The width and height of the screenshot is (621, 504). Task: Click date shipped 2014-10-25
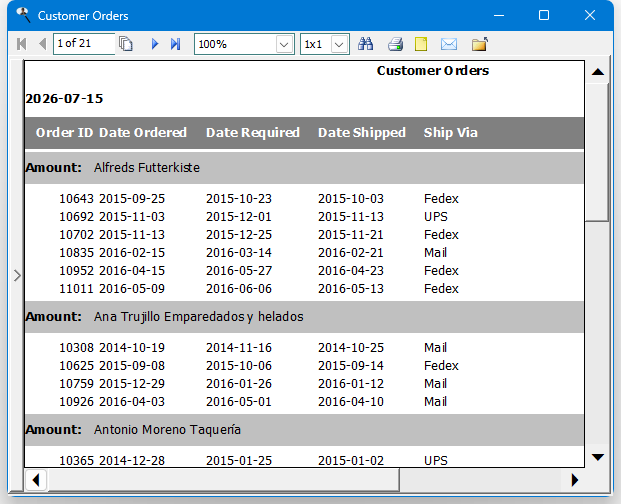[x=351, y=348]
